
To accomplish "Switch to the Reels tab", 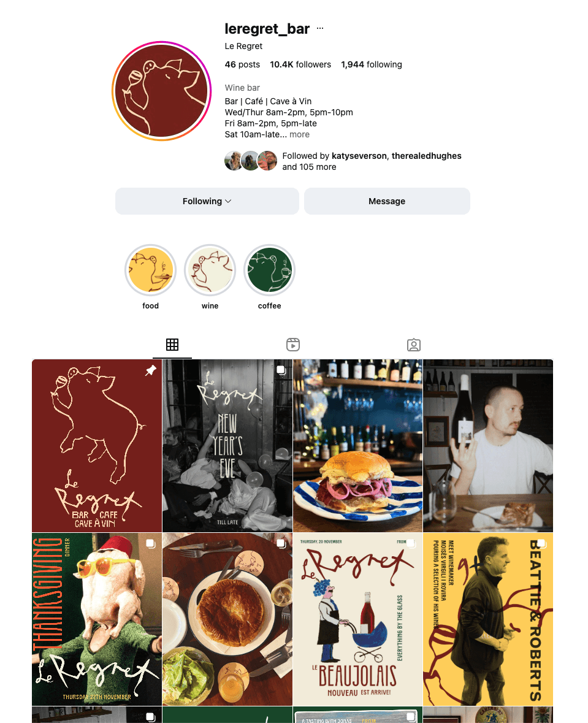I will [293, 345].
